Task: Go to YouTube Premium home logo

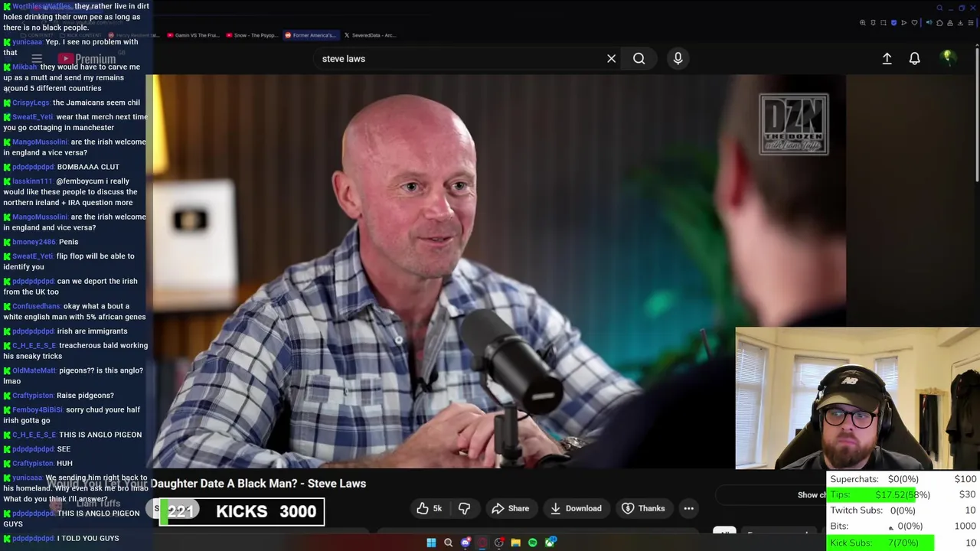Action: coord(86,58)
